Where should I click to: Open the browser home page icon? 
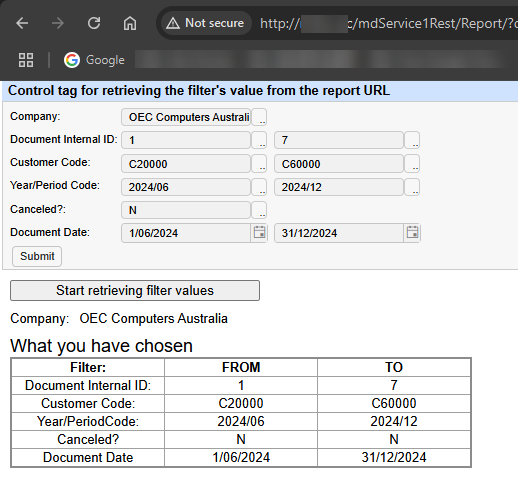130,23
